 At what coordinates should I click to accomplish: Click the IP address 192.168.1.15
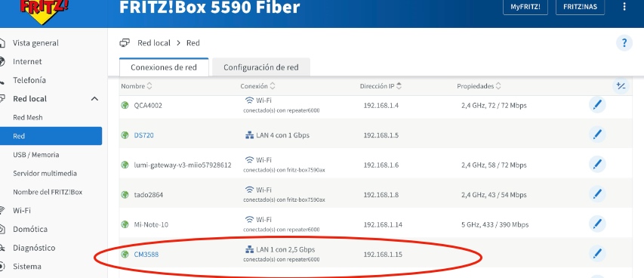coord(383,255)
